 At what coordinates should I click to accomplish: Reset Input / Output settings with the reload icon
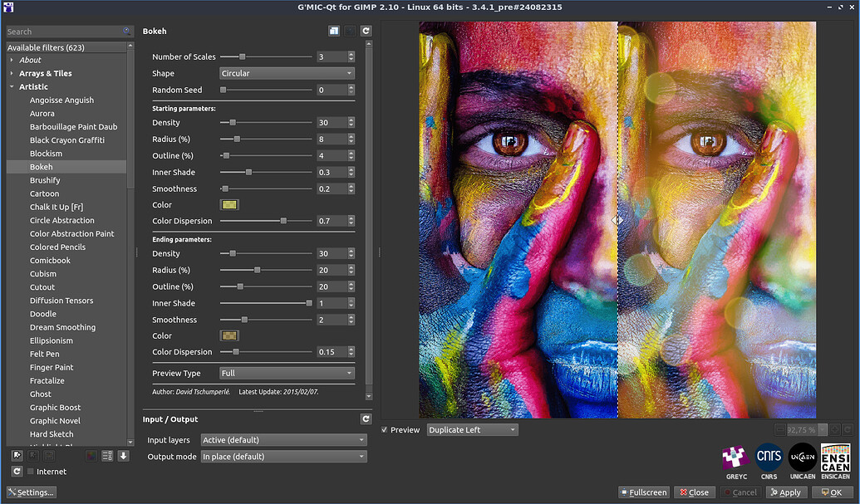pos(366,419)
